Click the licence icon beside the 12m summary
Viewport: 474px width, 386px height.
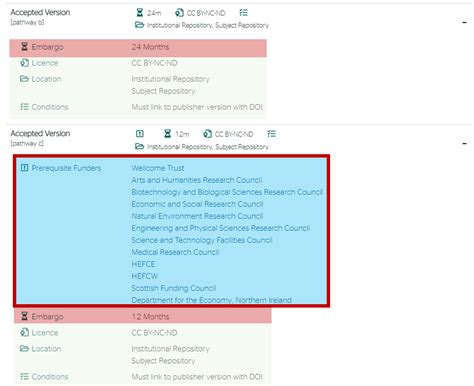tap(207, 134)
